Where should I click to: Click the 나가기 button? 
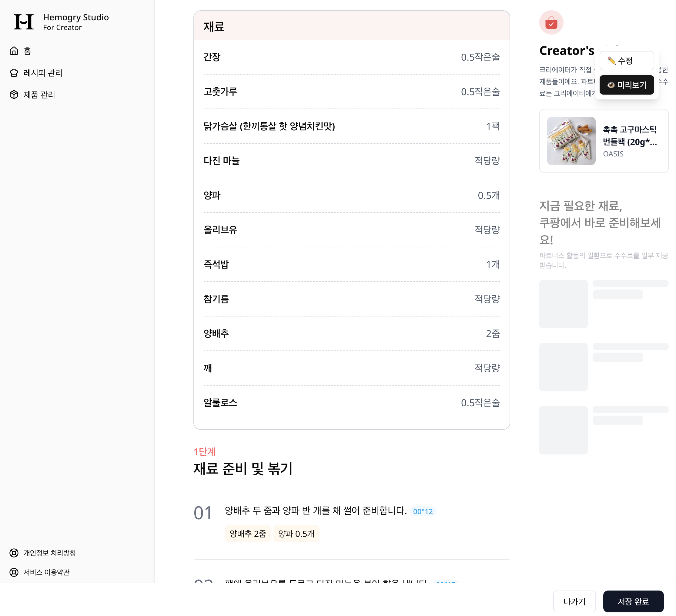point(574,601)
